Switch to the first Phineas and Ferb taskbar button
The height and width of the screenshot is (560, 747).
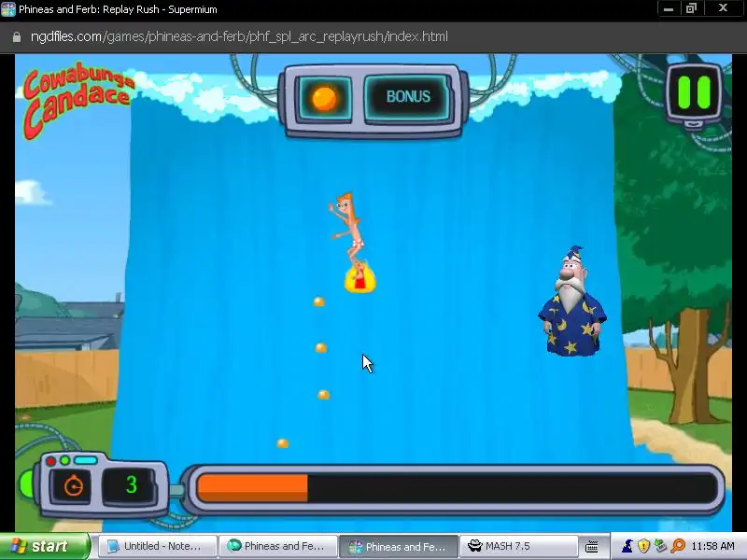pos(277,546)
